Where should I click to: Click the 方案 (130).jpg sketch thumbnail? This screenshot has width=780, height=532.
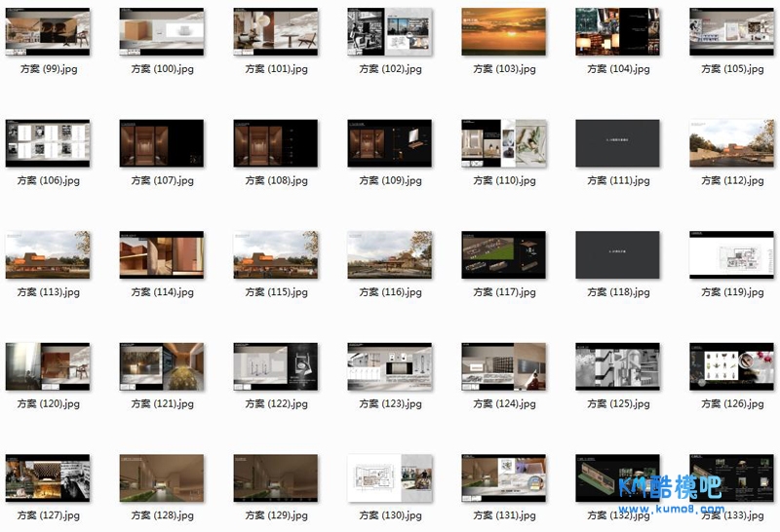[390, 477]
